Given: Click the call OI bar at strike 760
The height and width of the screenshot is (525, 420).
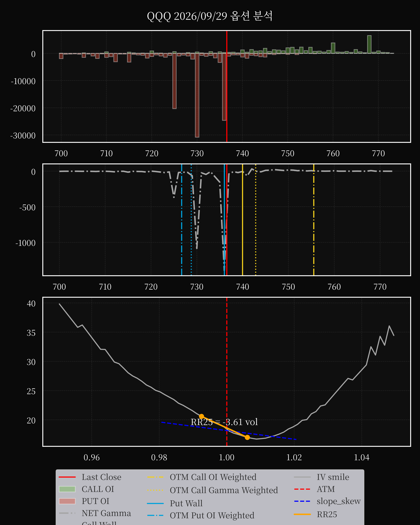Looking at the screenshot, I should click(x=333, y=48).
